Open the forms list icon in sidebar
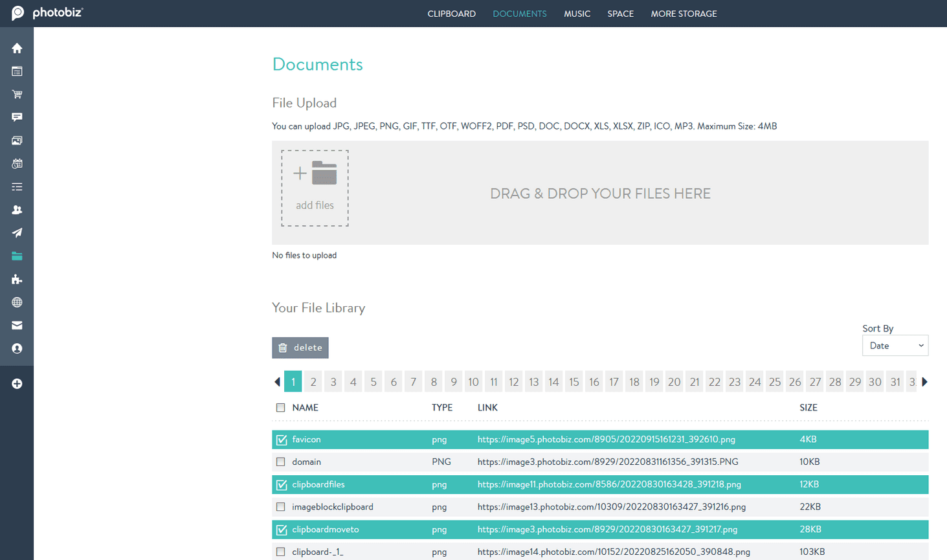 pyautogui.click(x=16, y=186)
